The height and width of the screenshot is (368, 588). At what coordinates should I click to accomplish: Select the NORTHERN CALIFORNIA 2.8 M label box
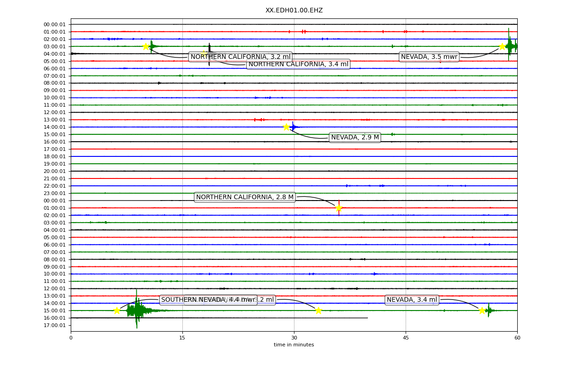pyautogui.click(x=245, y=197)
